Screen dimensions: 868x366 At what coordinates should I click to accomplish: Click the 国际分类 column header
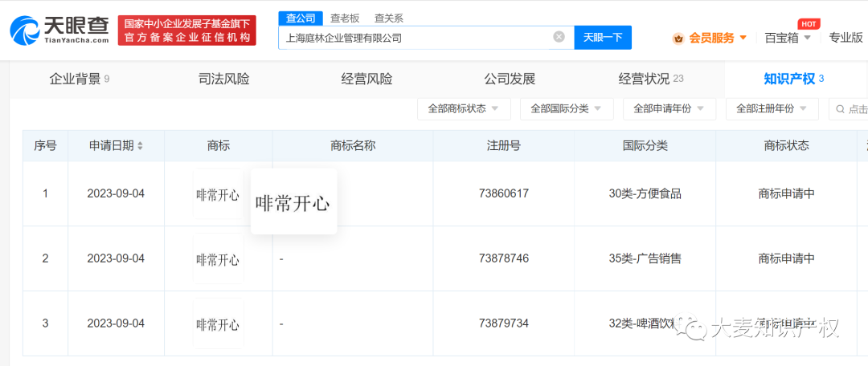click(645, 146)
